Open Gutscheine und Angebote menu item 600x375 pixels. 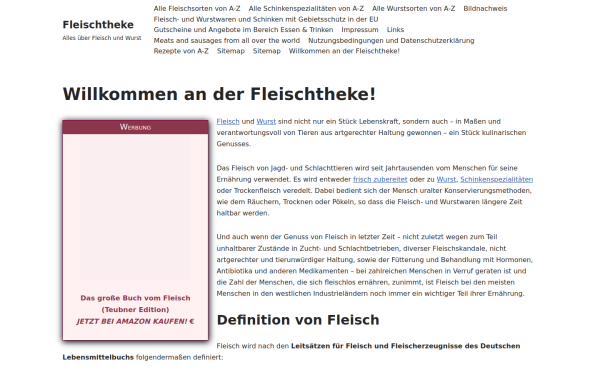tap(243, 29)
